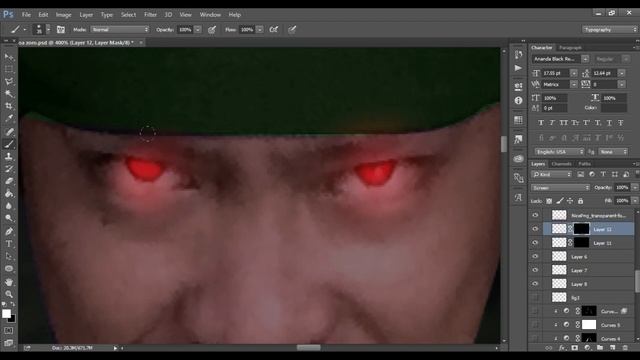
Task: Select the Blur tool
Action: coord(9,206)
